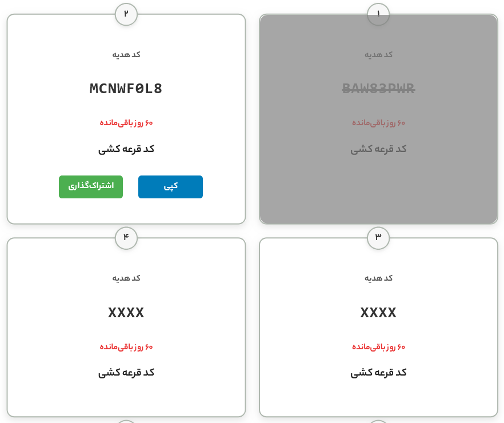Click کد هدیه label on card ۴
The image size is (504, 423).
126,278
